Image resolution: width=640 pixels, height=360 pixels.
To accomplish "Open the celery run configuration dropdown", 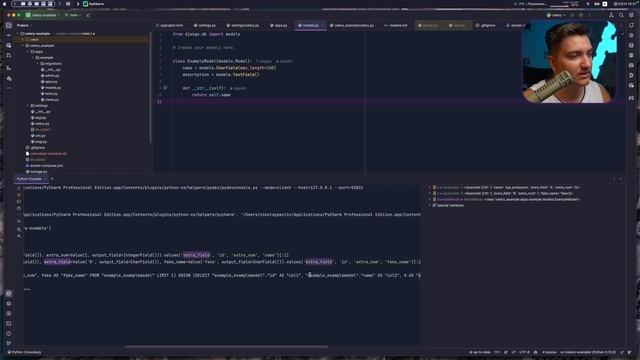I will (x=556, y=15).
